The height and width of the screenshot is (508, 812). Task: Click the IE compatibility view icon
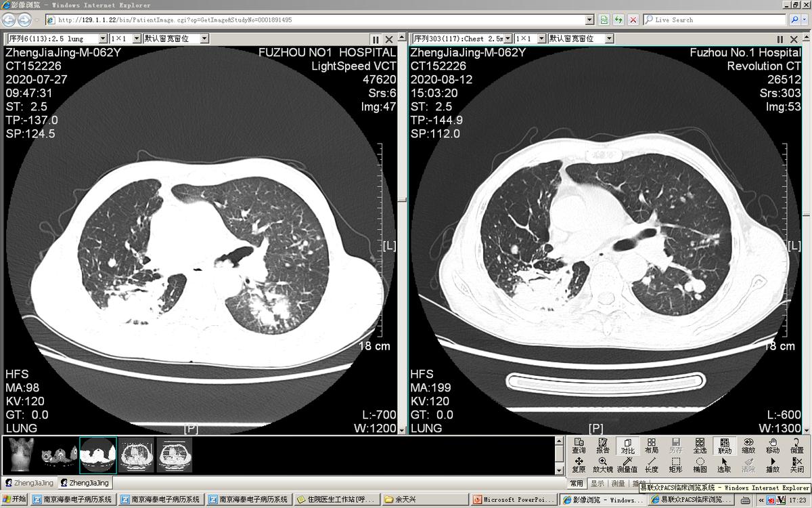pos(604,20)
